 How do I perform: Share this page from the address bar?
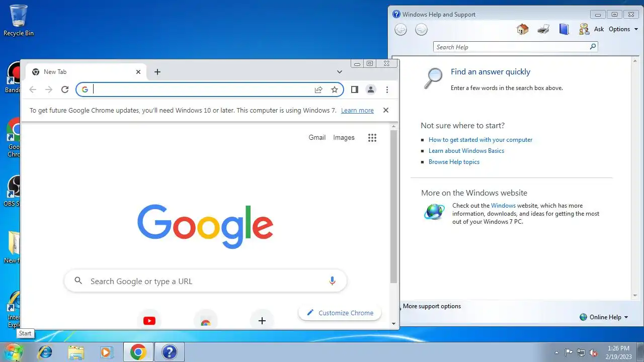click(318, 89)
